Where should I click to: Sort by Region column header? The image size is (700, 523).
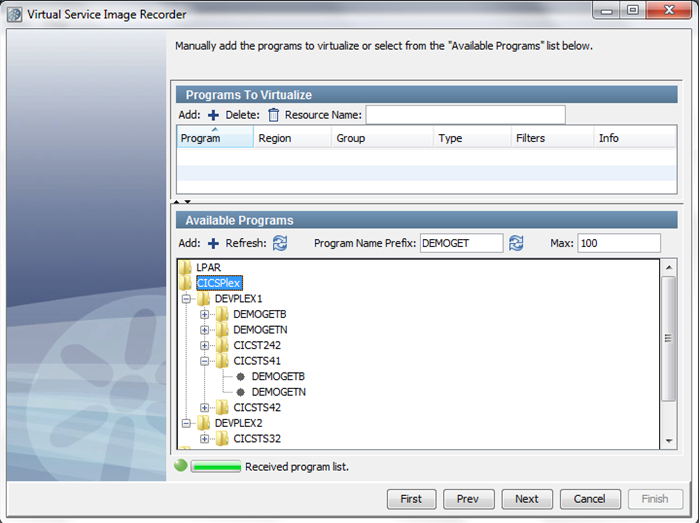point(292,137)
